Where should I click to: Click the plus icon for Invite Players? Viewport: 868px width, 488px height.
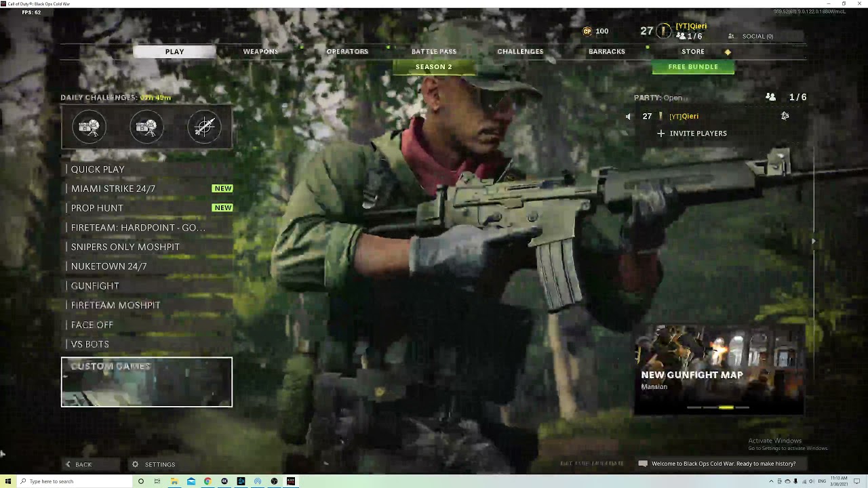[x=661, y=134]
